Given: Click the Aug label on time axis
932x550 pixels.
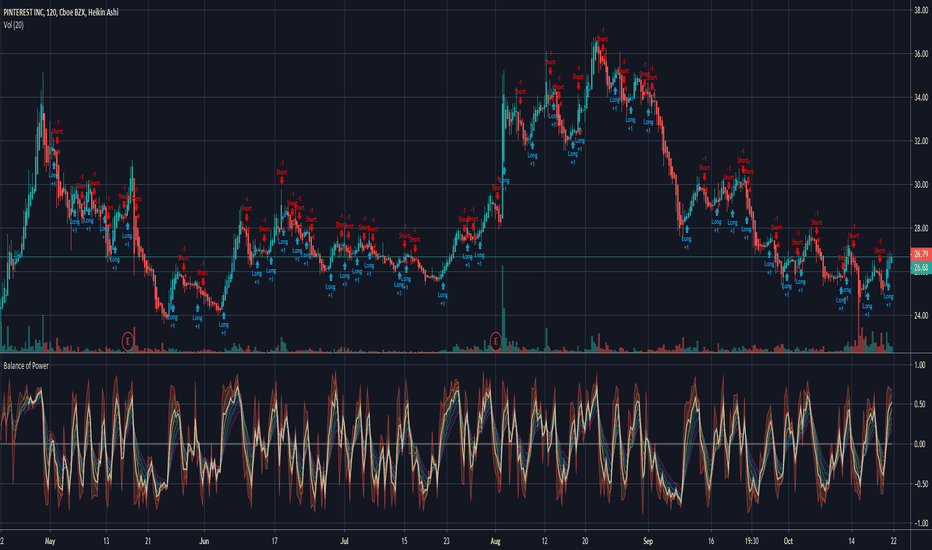Looking at the screenshot, I should 495,541.
